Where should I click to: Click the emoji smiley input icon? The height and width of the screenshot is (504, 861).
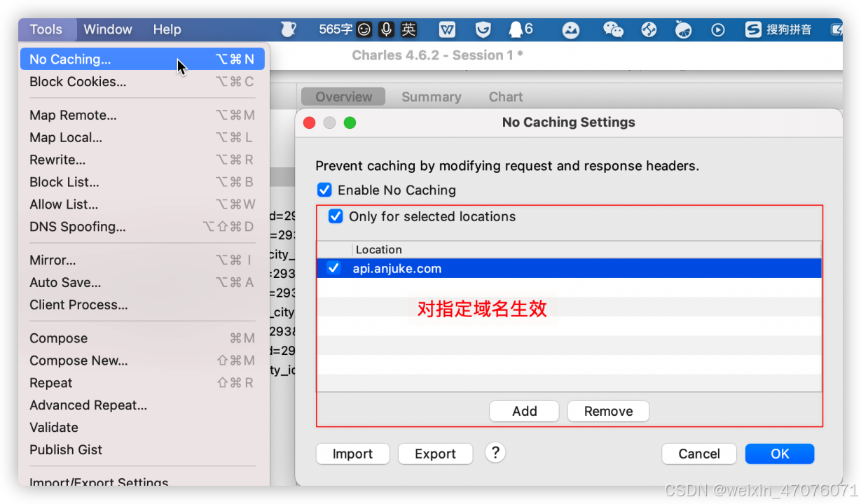click(x=364, y=29)
